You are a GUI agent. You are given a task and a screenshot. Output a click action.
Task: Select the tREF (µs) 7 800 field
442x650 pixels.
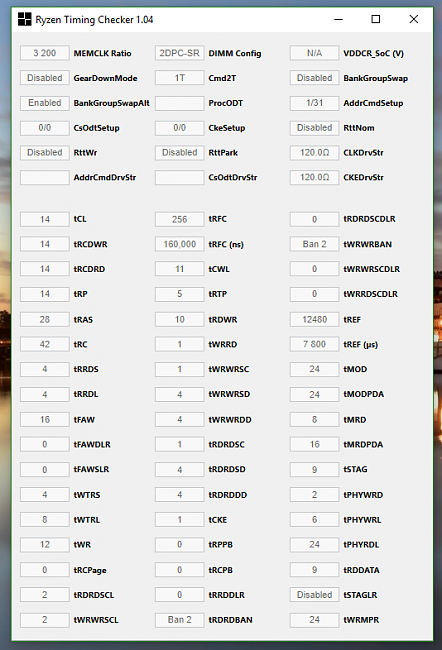click(314, 344)
